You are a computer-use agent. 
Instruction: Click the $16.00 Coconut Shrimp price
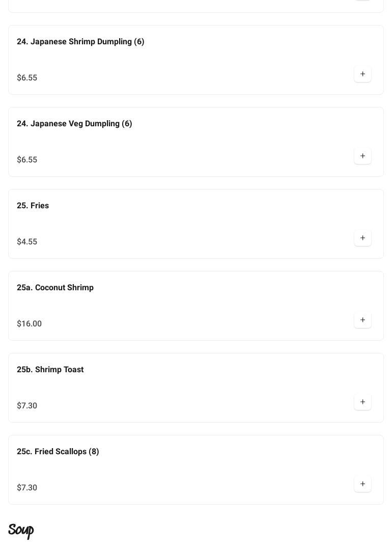click(x=29, y=324)
